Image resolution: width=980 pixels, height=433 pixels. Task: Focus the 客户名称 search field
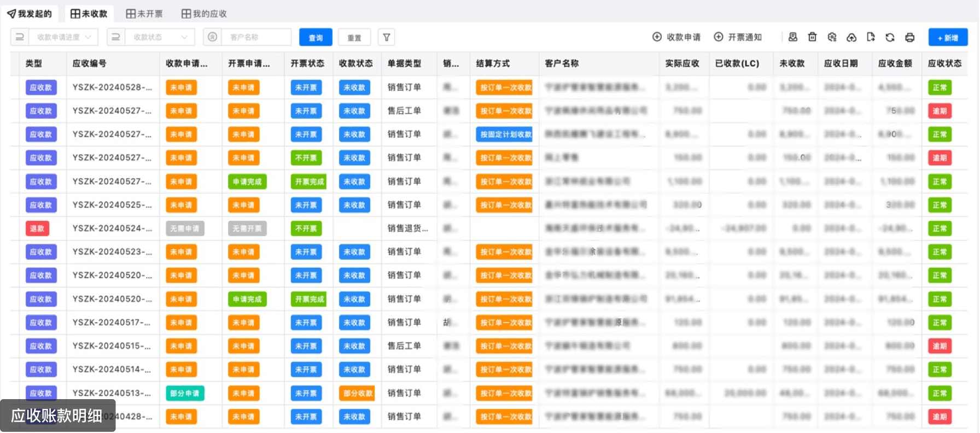(257, 37)
